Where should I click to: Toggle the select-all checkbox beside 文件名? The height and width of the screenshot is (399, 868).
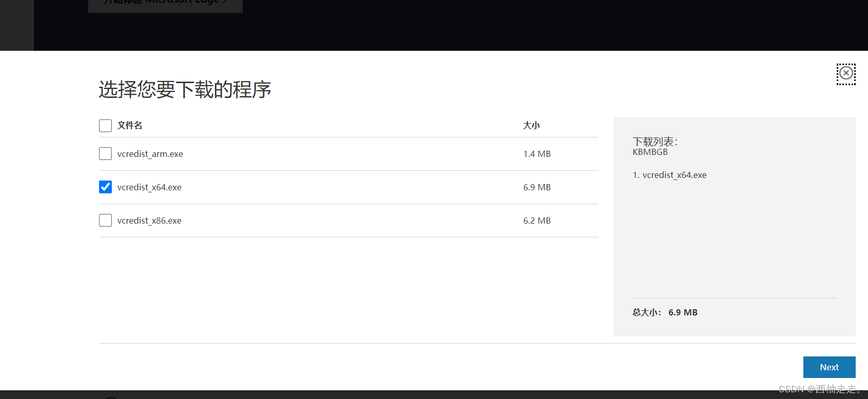(x=105, y=125)
